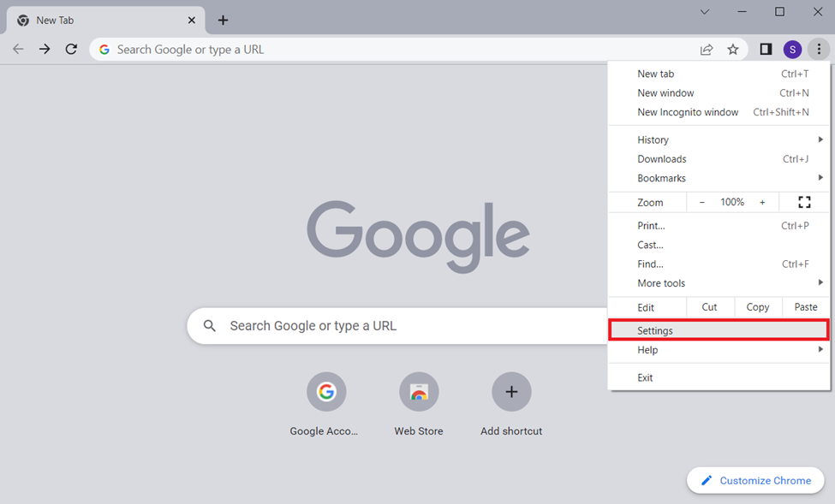Click the share page icon
Screen dimensions: 835x504
[707, 50]
